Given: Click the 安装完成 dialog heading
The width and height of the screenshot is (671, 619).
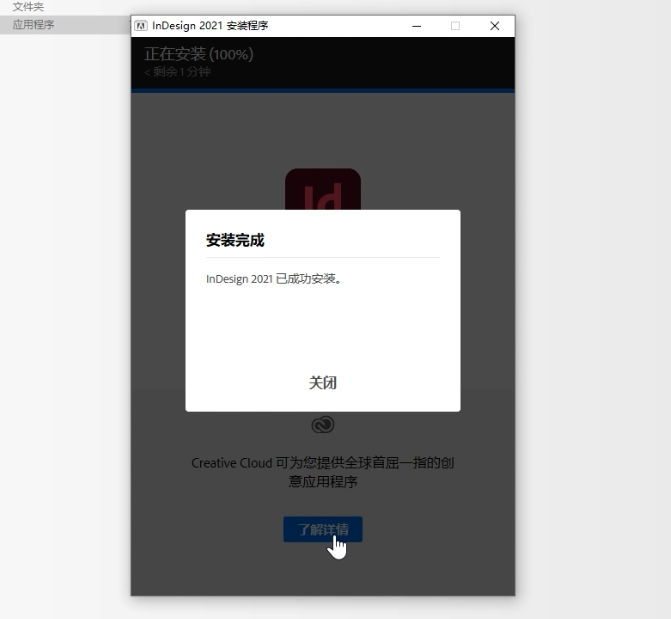Looking at the screenshot, I should coord(235,240).
